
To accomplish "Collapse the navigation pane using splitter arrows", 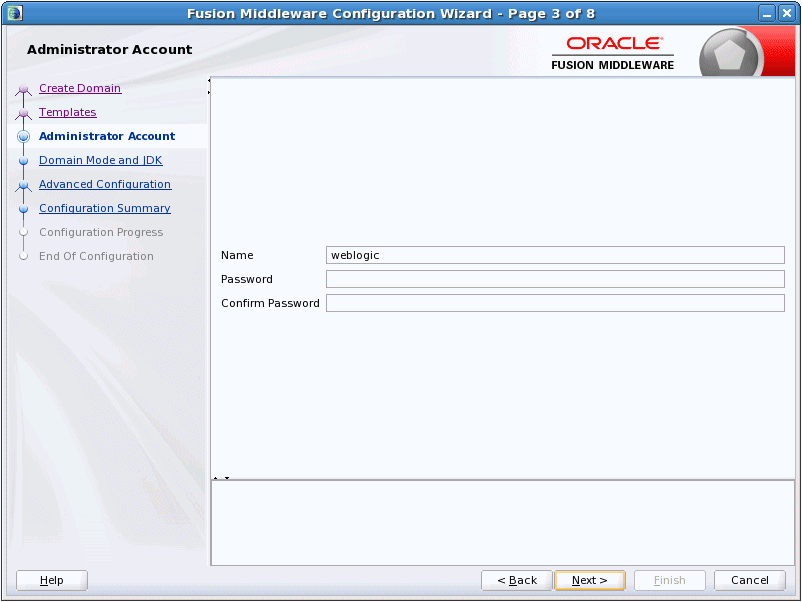I will pos(209,86).
